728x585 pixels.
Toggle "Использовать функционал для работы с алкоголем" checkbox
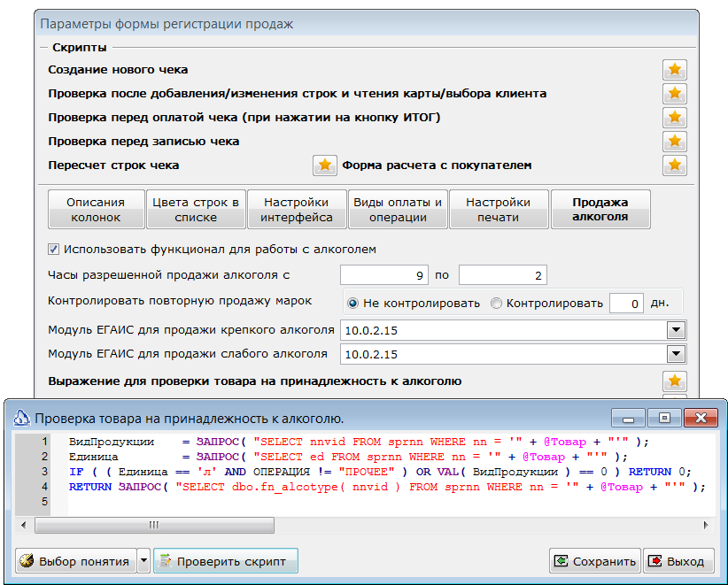53,249
